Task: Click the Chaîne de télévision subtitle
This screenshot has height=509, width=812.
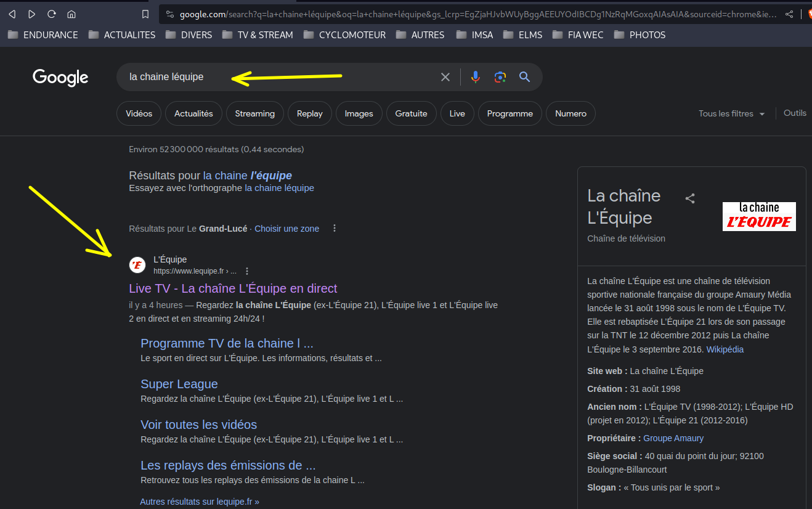Action: pyautogui.click(x=626, y=238)
